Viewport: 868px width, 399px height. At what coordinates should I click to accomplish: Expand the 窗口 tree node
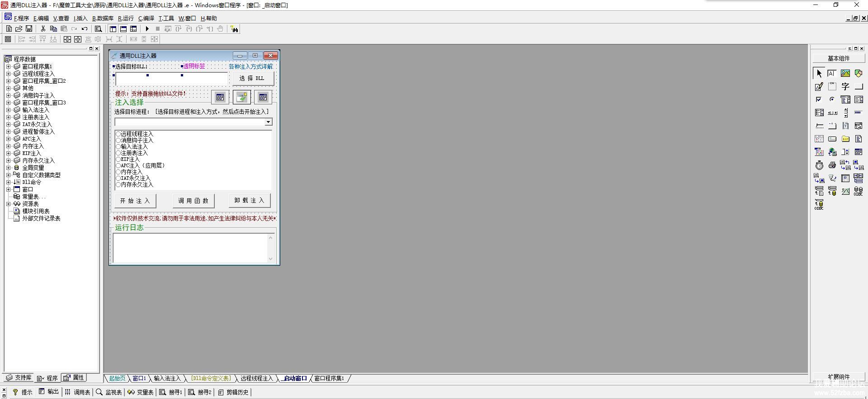coord(8,189)
